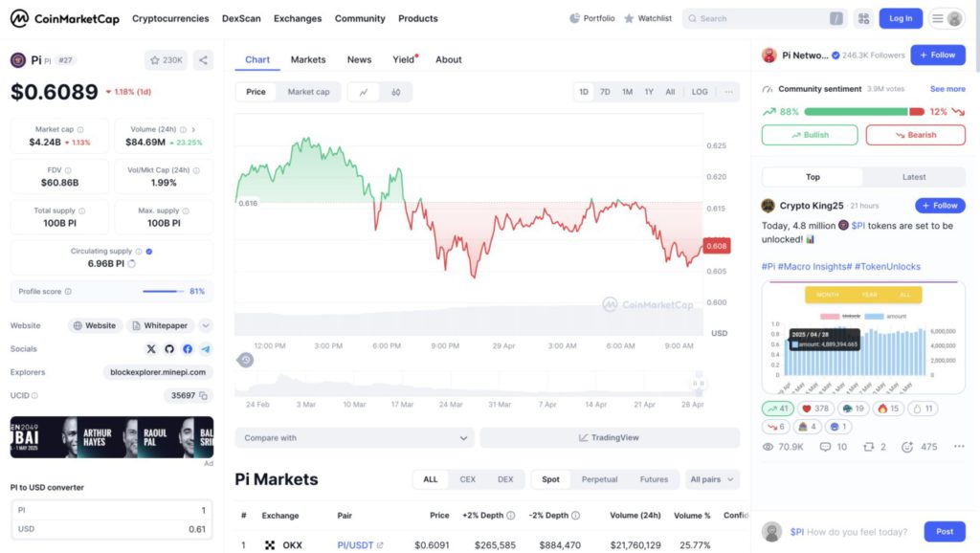Viewport: 980px width, 553px height.
Task: Expand more website links chevron
Action: 206,325
